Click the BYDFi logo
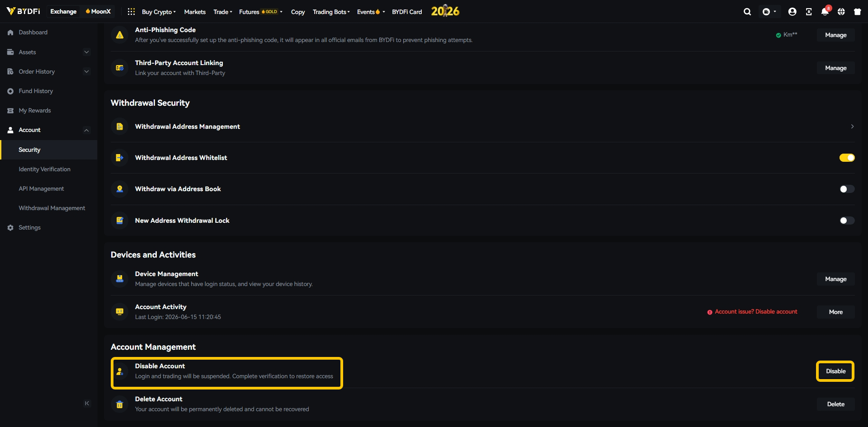The height and width of the screenshot is (427, 868). pos(23,11)
